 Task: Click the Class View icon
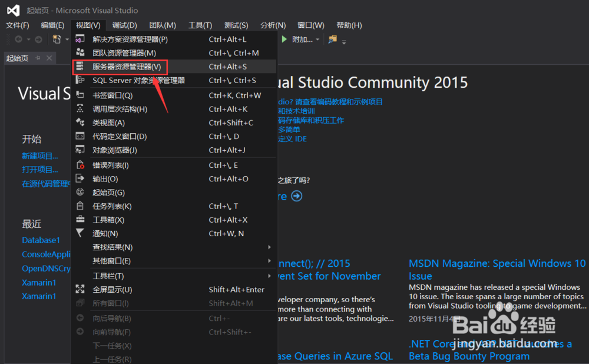click(80, 123)
